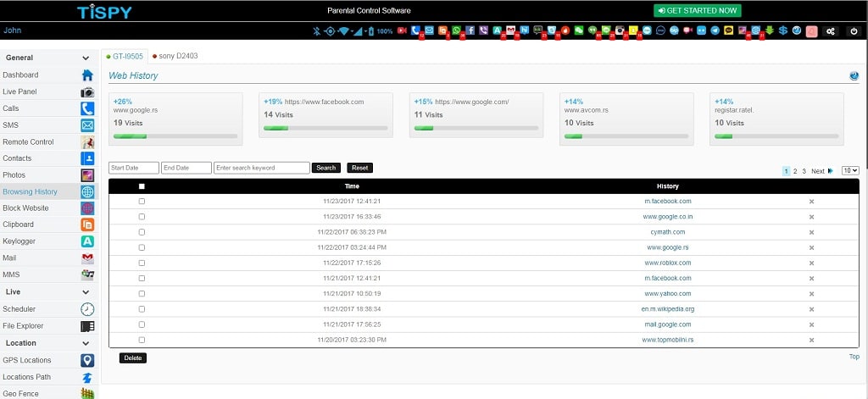The height and width of the screenshot is (399, 868).
Task: Collapse the Location section chevron
Action: tap(86, 344)
